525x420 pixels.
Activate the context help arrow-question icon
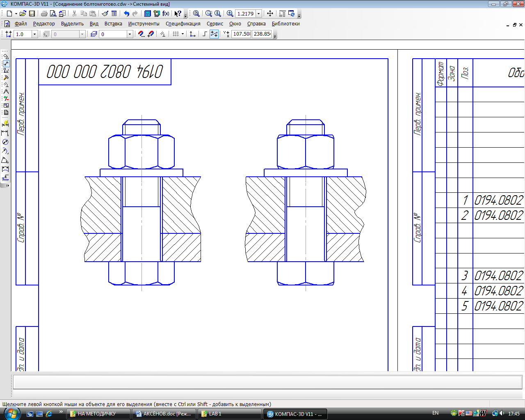178,14
